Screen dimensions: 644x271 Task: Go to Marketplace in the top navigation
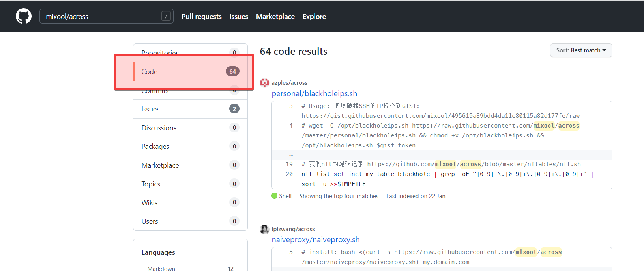(275, 17)
